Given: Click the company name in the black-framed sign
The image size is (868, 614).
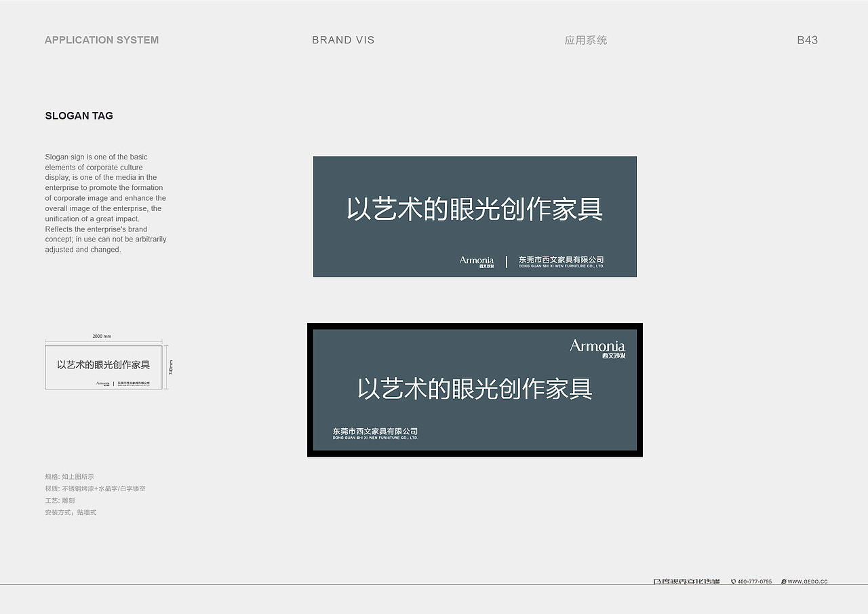Looking at the screenshot, I should [375, 434].
